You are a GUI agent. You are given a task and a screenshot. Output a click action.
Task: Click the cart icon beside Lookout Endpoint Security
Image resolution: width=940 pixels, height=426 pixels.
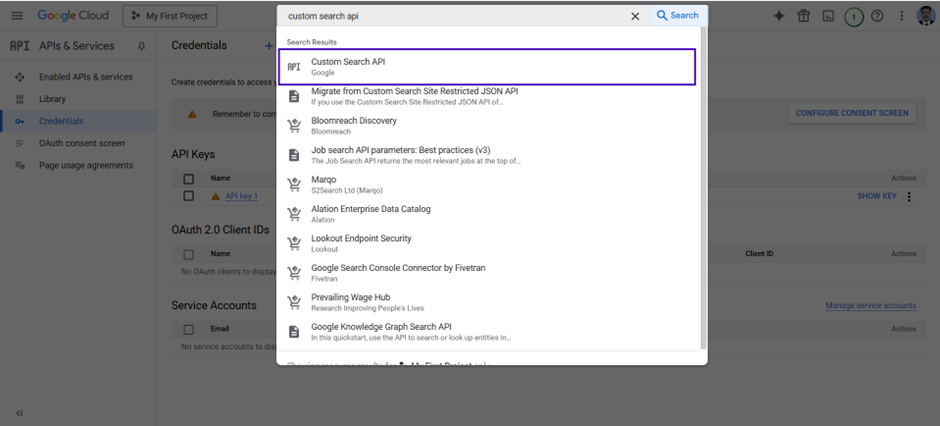(x=294, y=243)
